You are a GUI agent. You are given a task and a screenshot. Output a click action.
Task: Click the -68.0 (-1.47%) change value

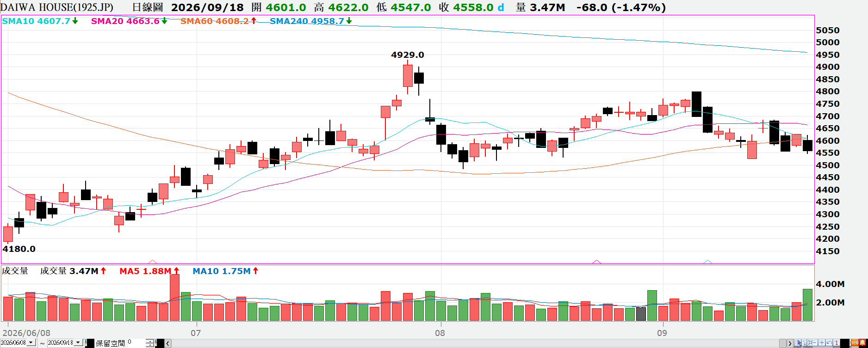tap(621, 8)
